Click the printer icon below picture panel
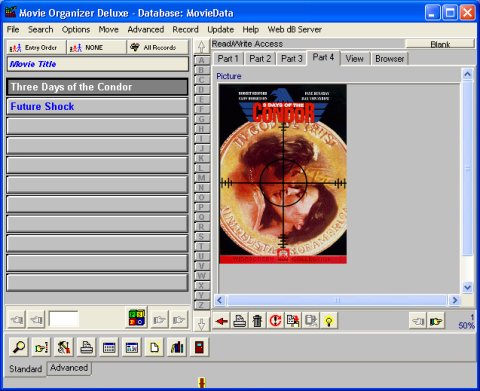This screenshot has height=391, width=480. 239,321
